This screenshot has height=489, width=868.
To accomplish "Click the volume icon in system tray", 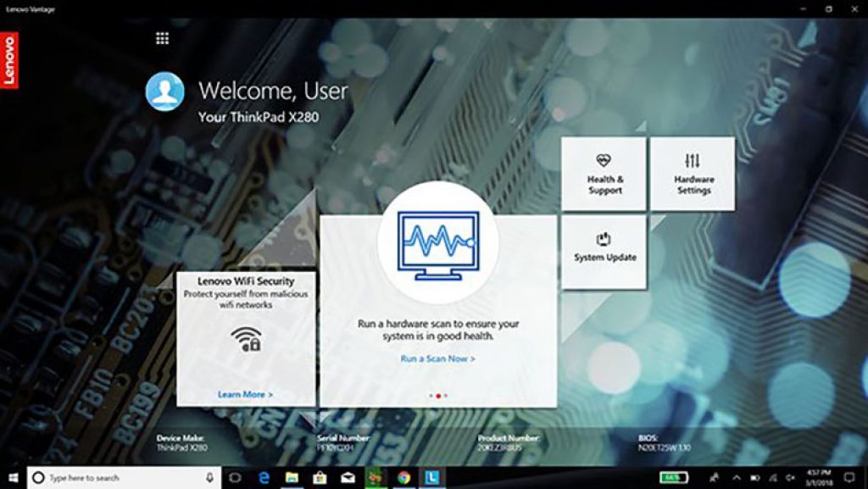I will [790, 477].
